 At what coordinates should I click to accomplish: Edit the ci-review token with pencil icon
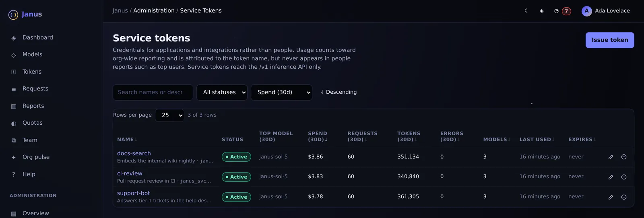tap(611, 177)
